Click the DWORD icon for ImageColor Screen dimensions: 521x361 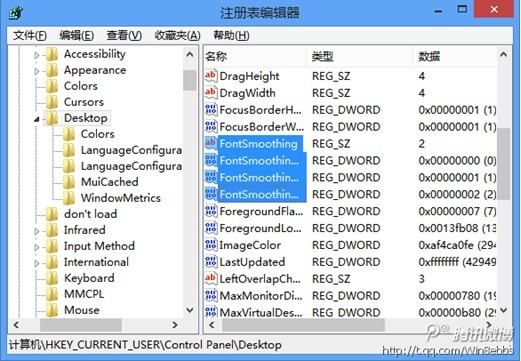(x=211, y=245)
